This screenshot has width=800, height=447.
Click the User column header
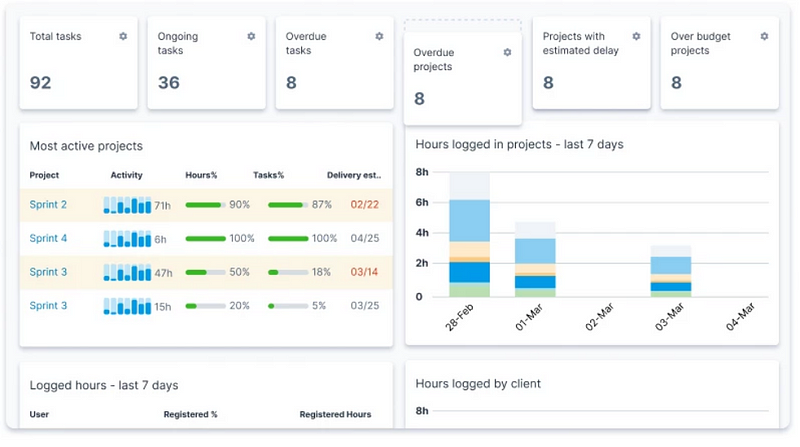tap(39, 414)
